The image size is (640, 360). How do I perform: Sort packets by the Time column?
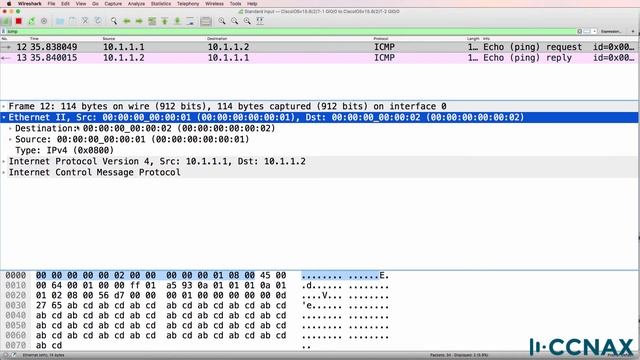coord(34,38)
